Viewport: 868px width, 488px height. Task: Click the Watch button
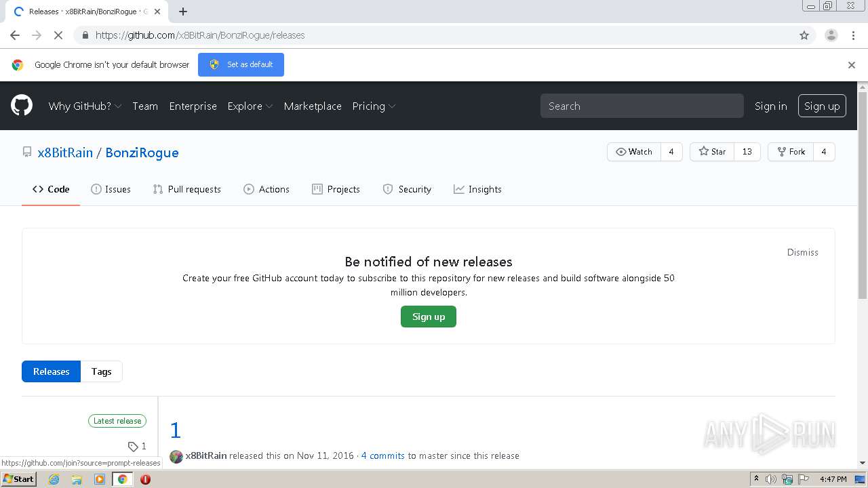pos(633,152)
